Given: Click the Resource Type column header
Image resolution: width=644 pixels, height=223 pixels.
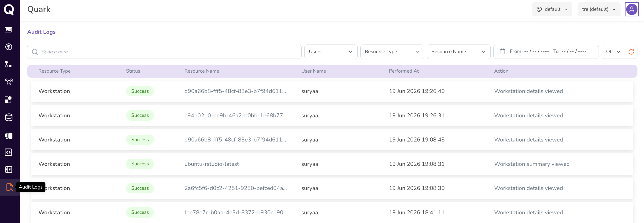Looking at the screenshot, I should pos(55,71).
